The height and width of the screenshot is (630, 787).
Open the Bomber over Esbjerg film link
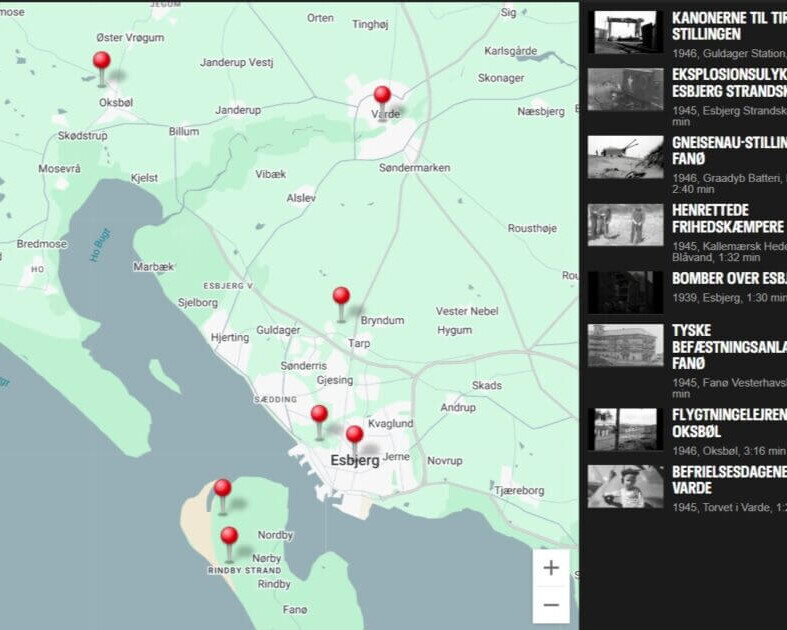[729, 278]
